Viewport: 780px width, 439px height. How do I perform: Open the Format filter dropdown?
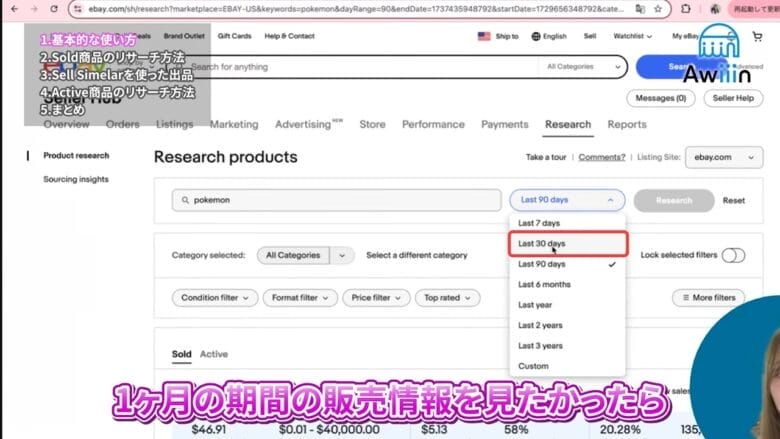[300, 298]
